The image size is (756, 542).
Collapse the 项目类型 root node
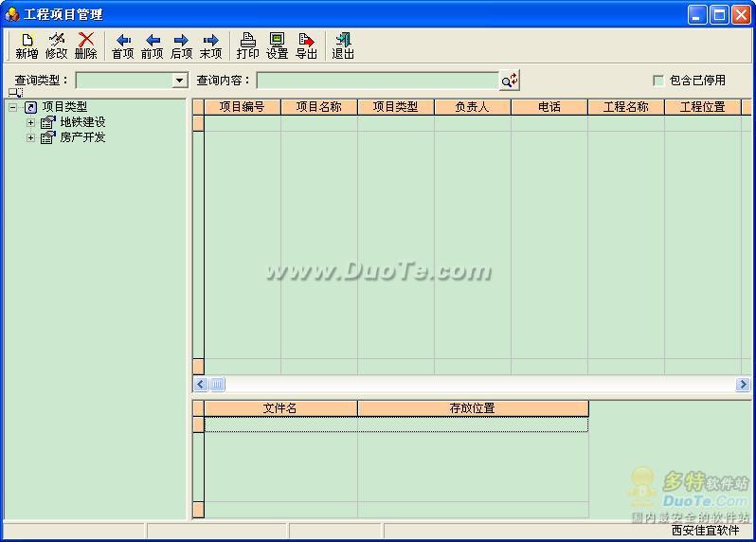click(13, 107)
